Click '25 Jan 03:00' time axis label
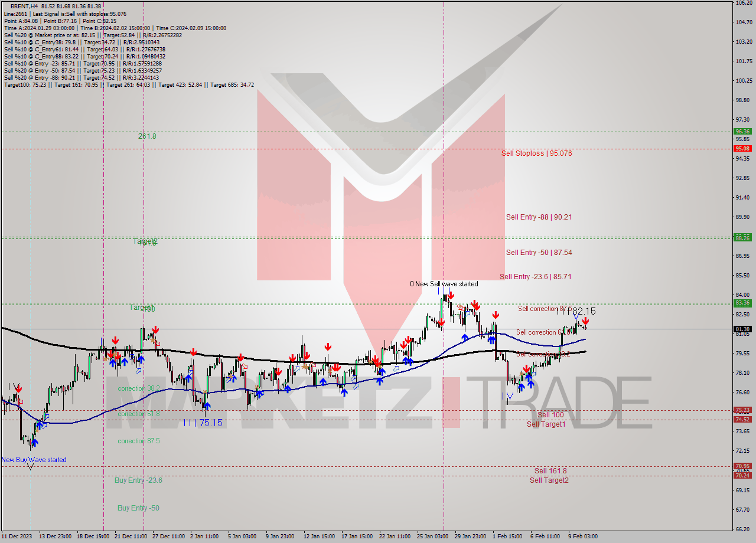756x543 pixels. point(432,537)
